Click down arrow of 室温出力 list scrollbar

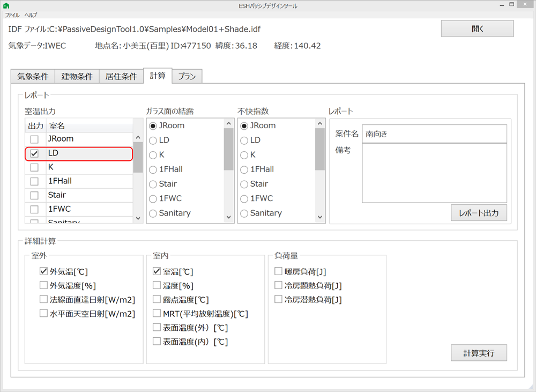[138, 218]
